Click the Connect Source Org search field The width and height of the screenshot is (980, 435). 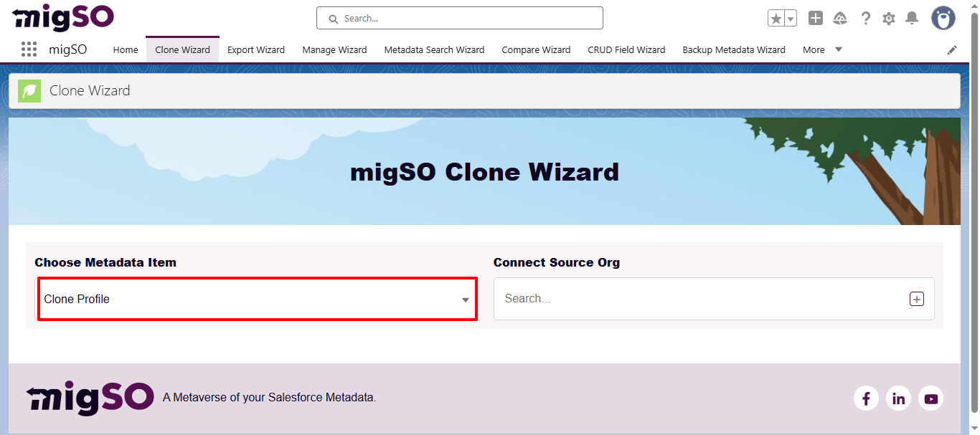click(x=714, y=299)
